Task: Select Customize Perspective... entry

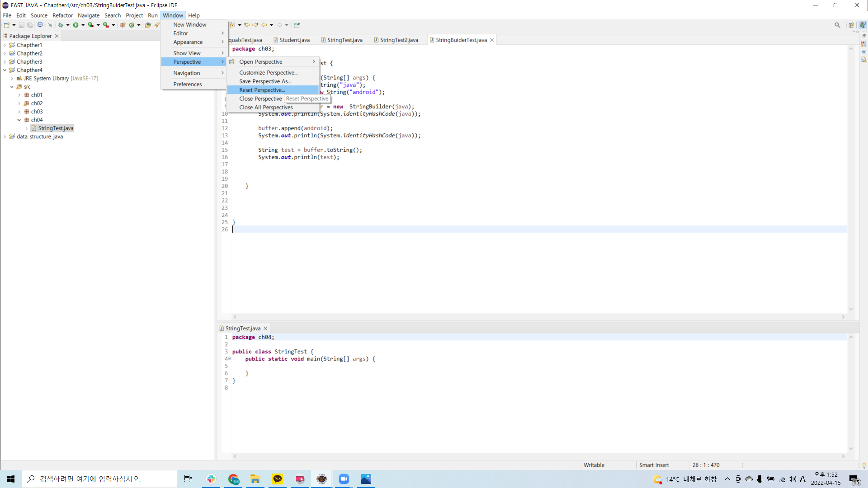Action: [x=273, y=73]
